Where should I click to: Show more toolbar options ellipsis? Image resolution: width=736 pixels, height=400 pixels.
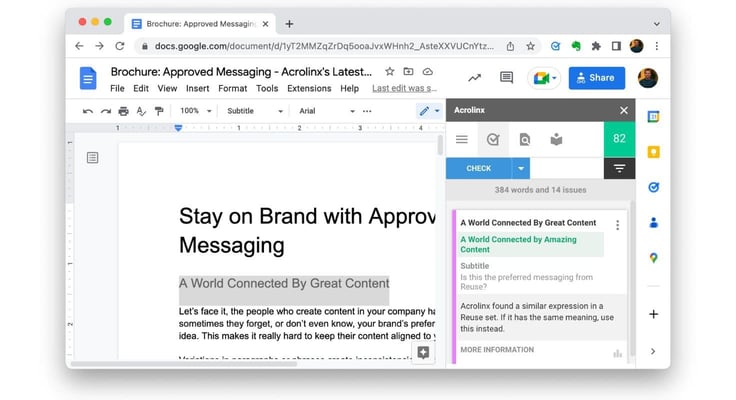pos(367,111)
